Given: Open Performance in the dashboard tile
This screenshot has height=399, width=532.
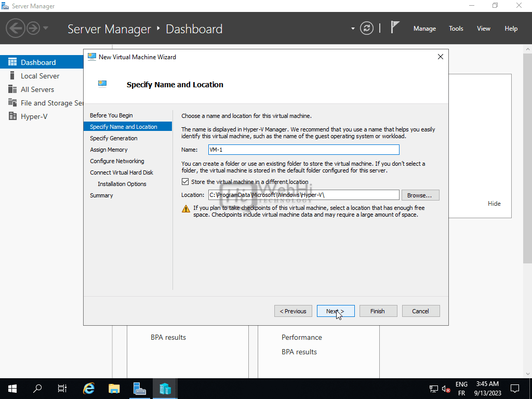Looking at the screenshot, I should point(302,337).
